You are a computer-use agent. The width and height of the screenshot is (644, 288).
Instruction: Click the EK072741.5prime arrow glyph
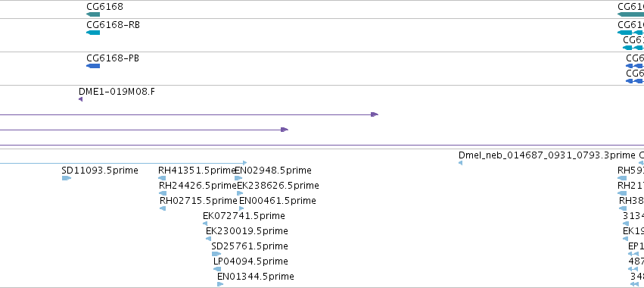tap(205, 224)
